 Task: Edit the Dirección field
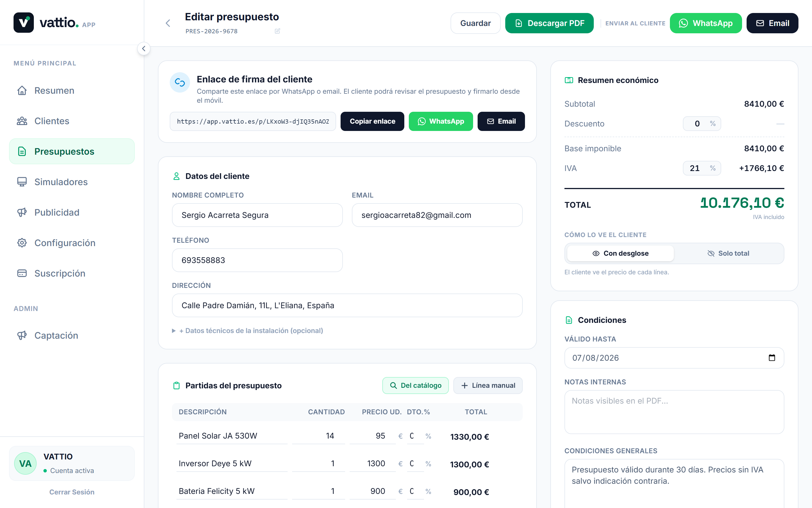coord(347,305)
